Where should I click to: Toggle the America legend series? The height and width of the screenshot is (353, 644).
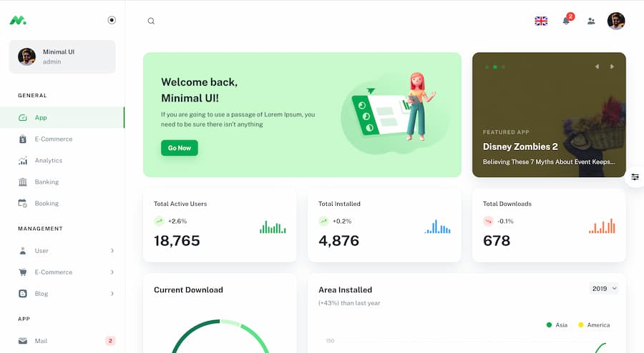pos(593,325)
